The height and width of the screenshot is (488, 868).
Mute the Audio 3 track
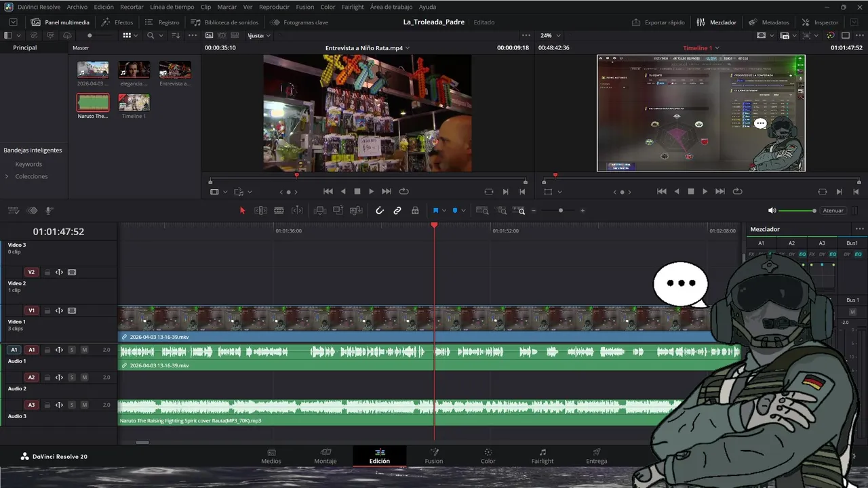click(85, 405)
